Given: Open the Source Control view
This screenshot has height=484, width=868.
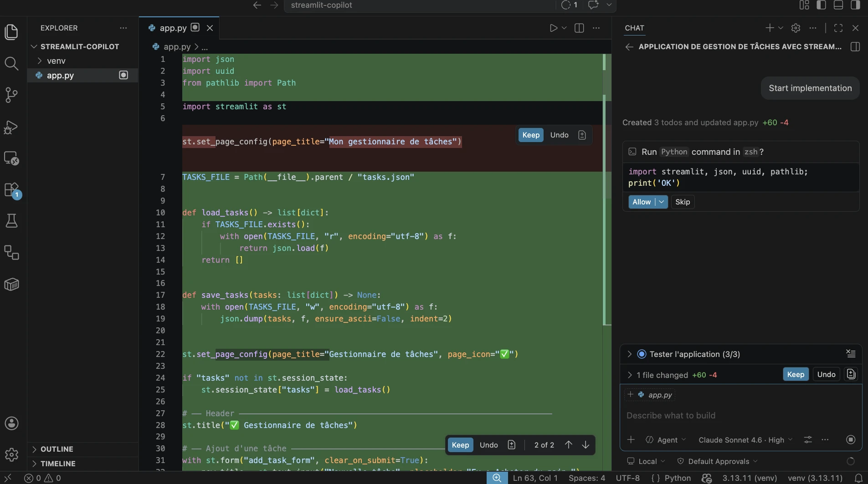Looking at the screenshot, I should click(x=11, y=95).
